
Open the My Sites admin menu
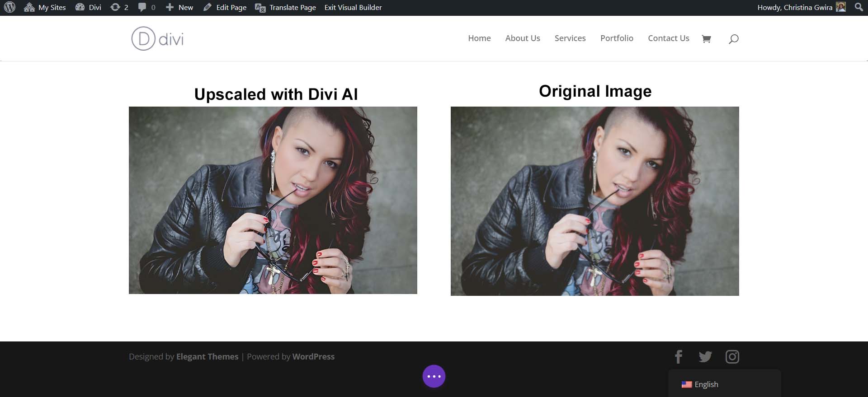[45, 7]
